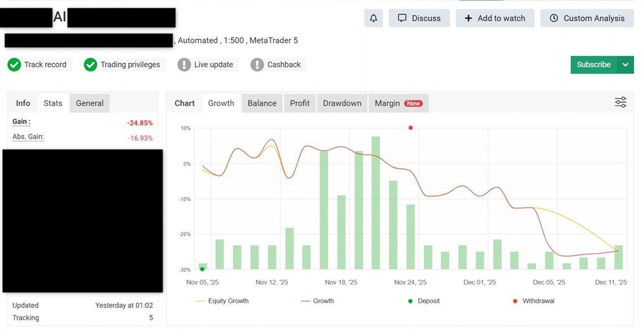Image resolution: width=644 pixels, height=336 pixels.
Task: Click the red withdrawal marker on chart
Action: click(x=410, y=128)
